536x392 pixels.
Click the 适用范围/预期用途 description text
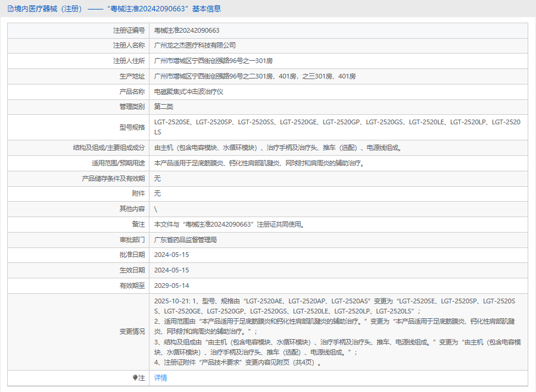[x=260, y=163]
